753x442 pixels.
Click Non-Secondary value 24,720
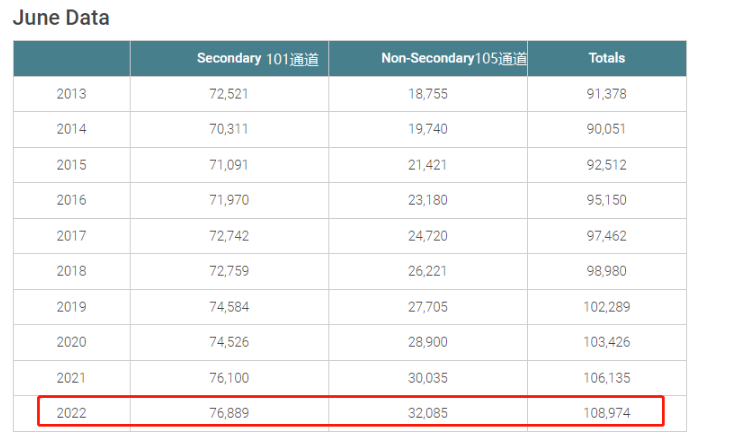click(x=427, y=236)
